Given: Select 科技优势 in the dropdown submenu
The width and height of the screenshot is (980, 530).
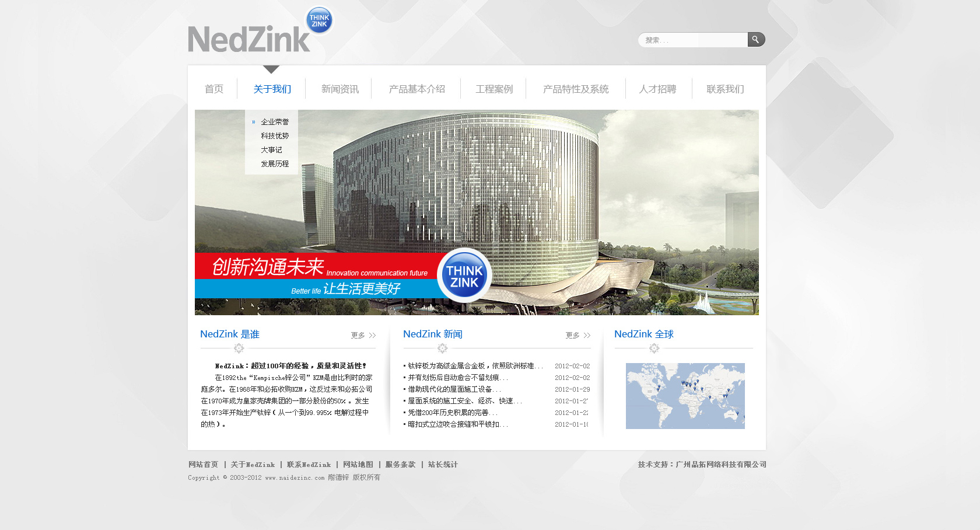Looking at the screenshot, I should click(275, 136).
